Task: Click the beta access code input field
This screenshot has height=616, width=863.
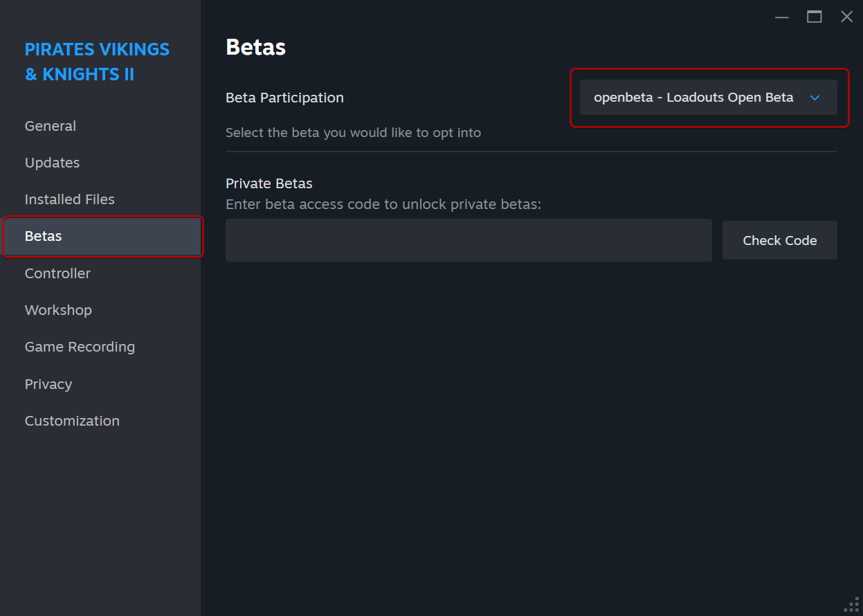Action: pyautogui.click(x=469, y=240)
